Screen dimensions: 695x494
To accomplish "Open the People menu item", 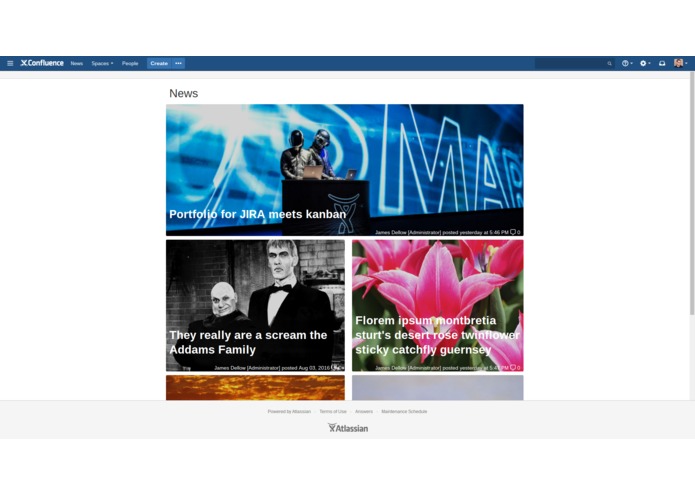I will (130, 63).
